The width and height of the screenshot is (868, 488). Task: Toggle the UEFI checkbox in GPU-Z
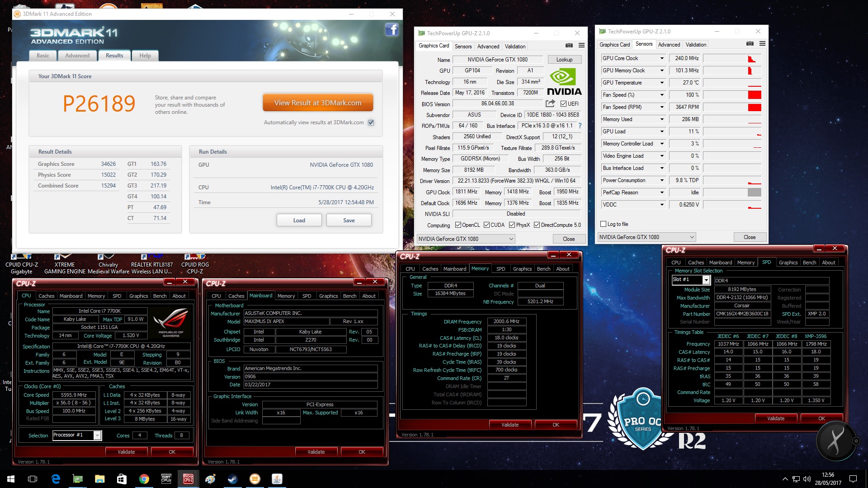tap(563, 103)
